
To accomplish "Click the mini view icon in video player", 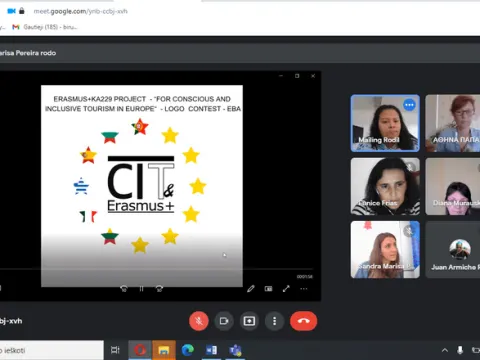I will click(268, 289).
